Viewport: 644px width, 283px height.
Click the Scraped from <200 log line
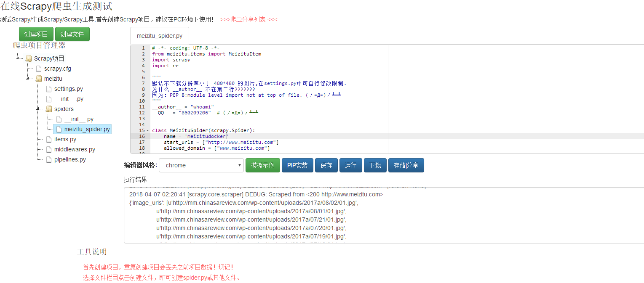(256, 194)
